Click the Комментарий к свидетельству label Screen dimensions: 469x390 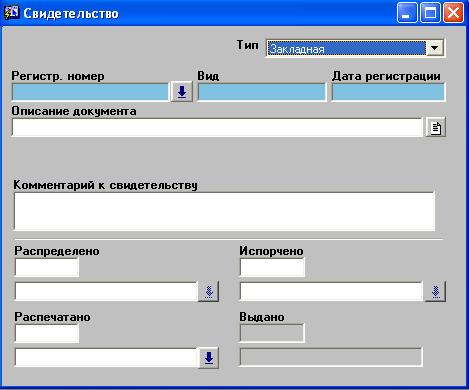pyautogui.click(x=105, y=185)
